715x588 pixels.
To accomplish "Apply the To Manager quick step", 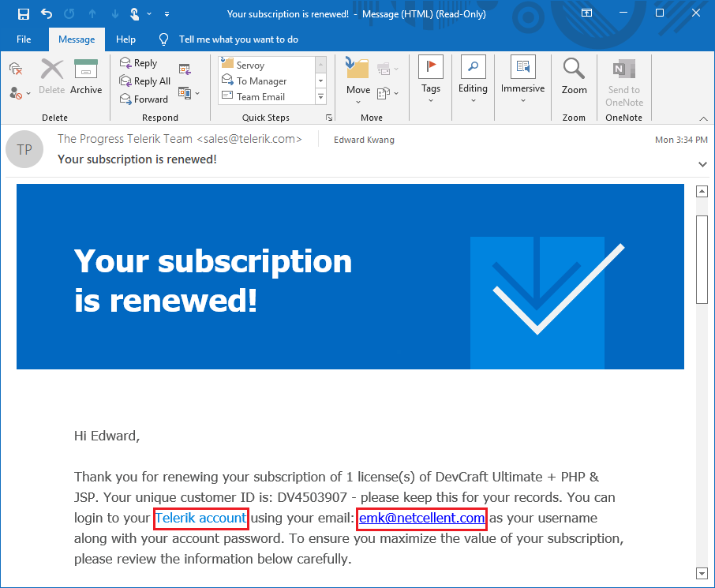I will tap(267, 81).
